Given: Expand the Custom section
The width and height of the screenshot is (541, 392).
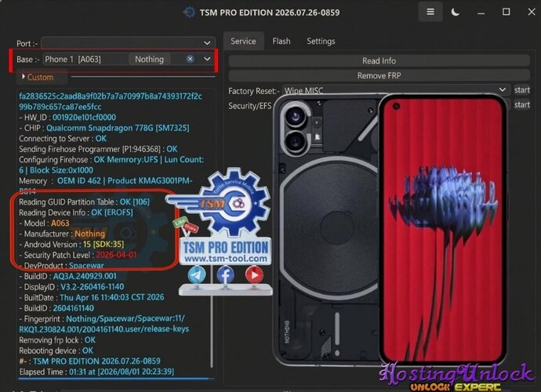Looking at the screenshot, I should (38, 77).
